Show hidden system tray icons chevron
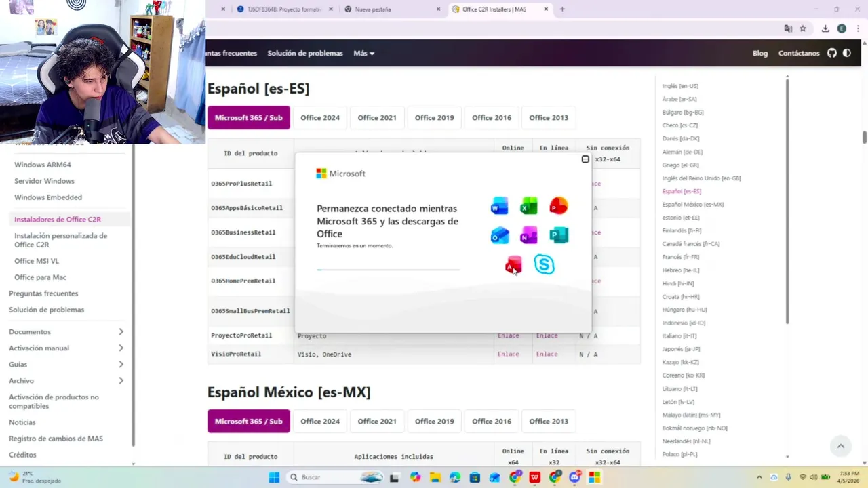Image resolution: width=868 pixels, height=488 pixels. coord(759,477)
